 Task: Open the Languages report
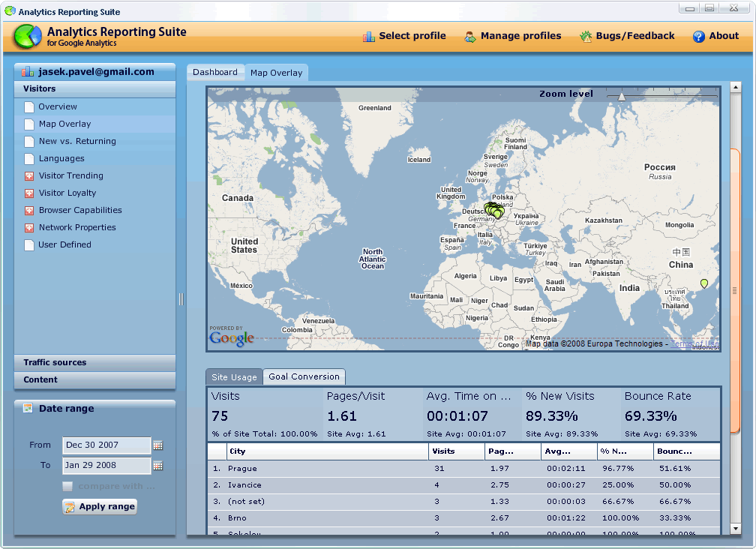coord(61,158)
